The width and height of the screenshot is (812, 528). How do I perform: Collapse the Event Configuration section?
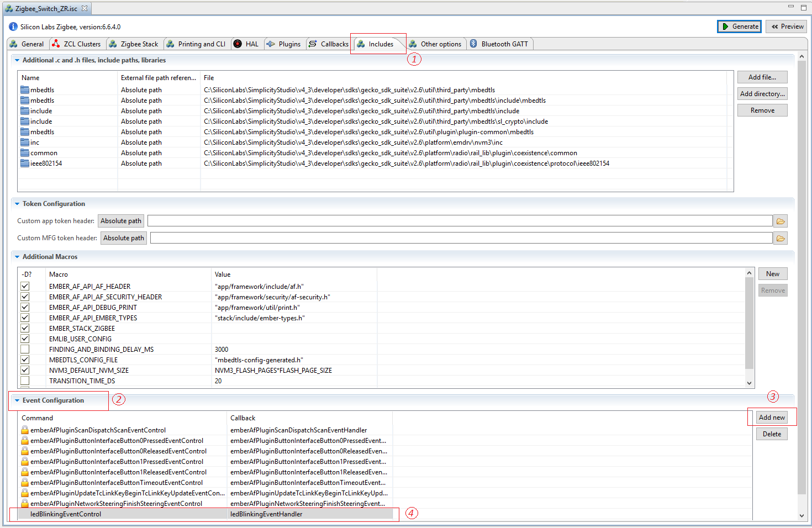coord(17,400)
